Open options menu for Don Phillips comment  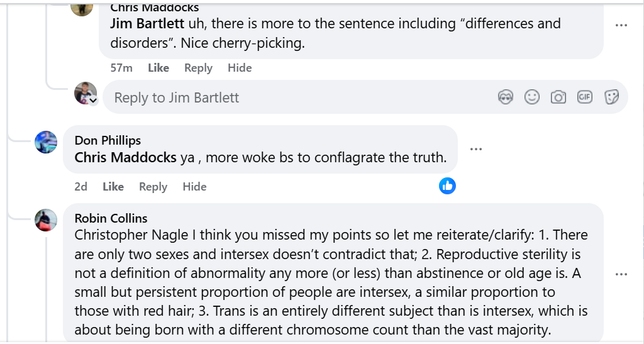click(x=476, y=149)
